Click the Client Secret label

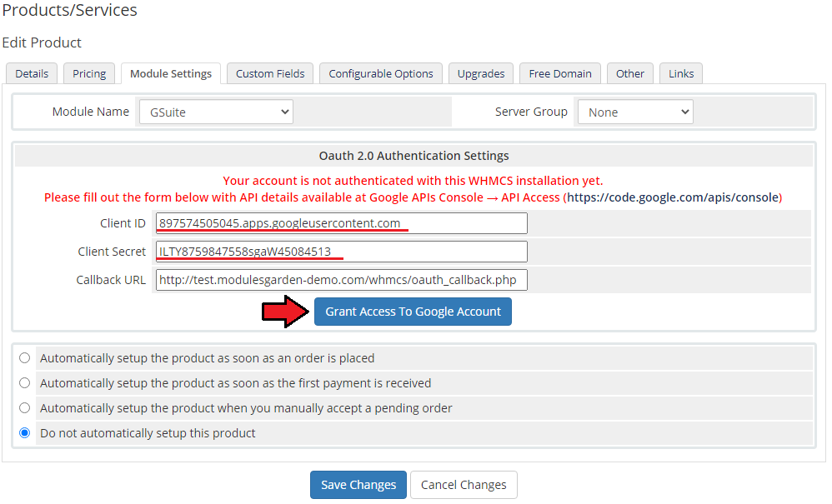pos(112,252)
